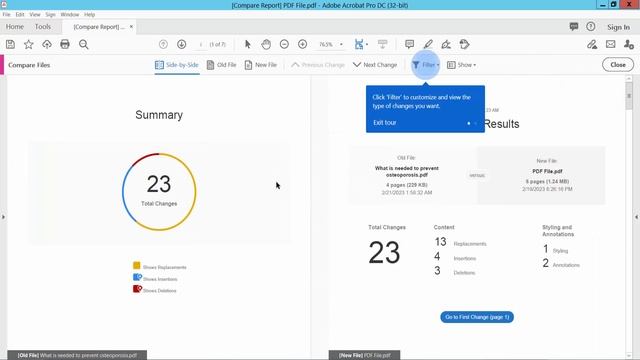Click the Stamp tool icon

coord(464,44)
